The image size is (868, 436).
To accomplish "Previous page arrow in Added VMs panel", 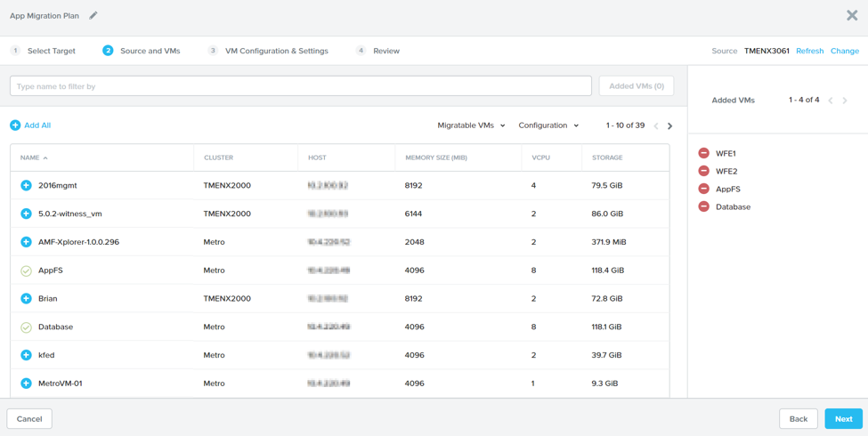I will (831, 101).
